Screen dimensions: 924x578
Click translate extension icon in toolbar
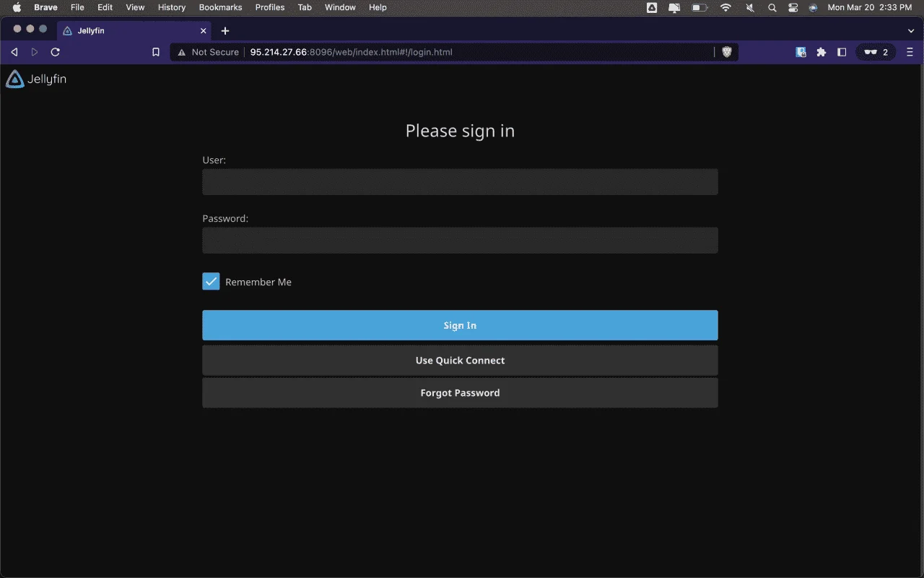point(801,52)
